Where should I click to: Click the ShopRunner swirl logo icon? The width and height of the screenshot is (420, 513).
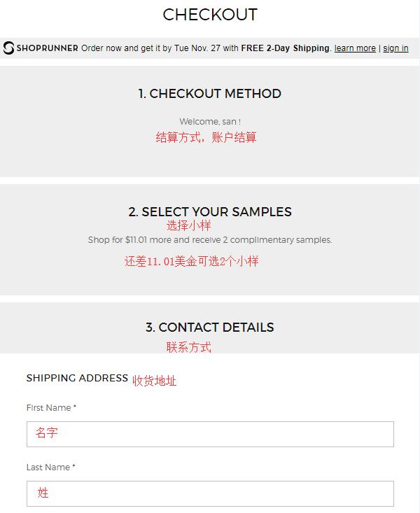pos(8,48)
